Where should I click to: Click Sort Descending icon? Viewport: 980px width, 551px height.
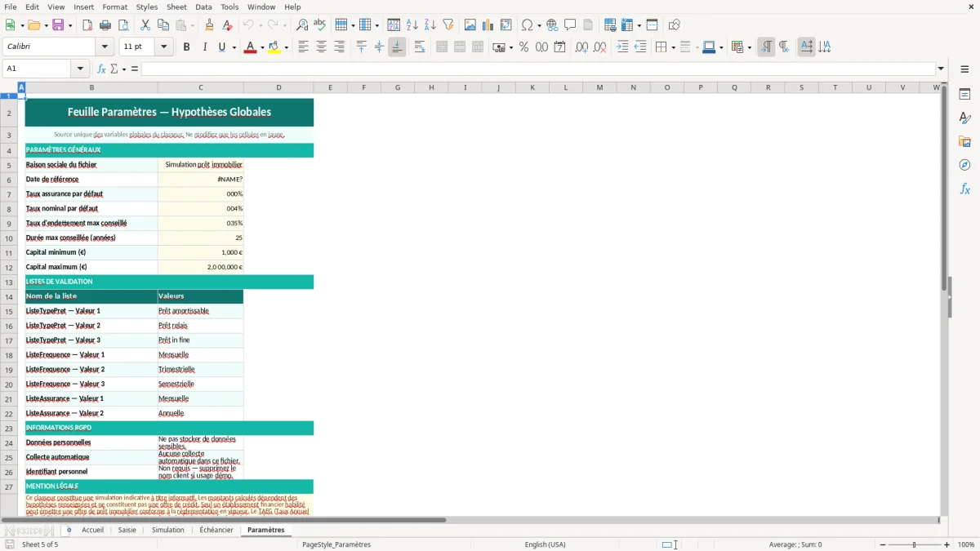pyautogui.click(x=430, y=25)
